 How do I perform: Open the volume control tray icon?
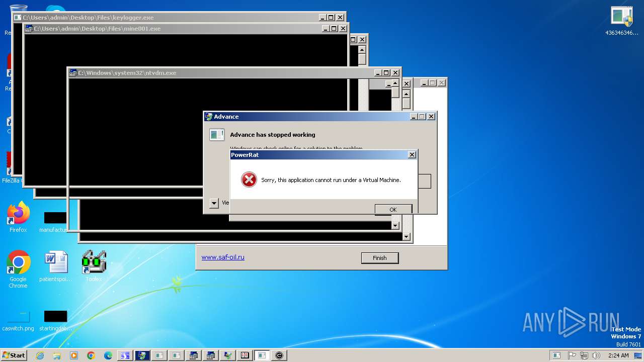click(596, 355)
